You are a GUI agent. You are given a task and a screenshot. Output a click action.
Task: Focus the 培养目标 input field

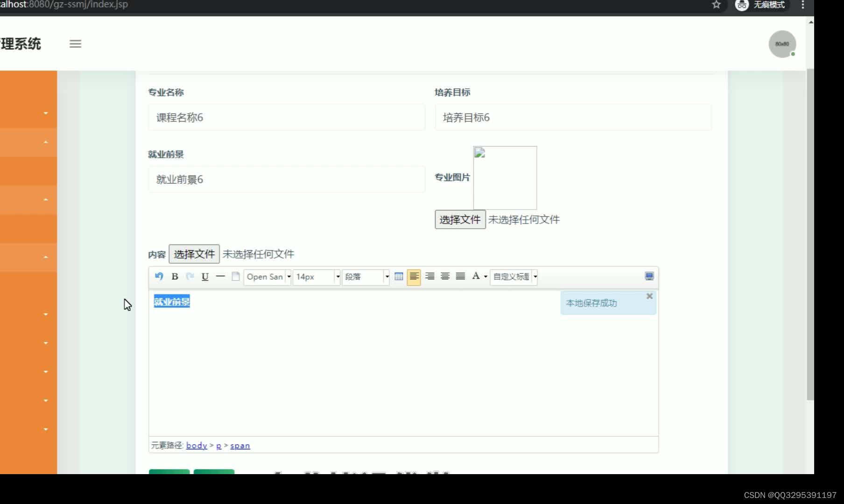[573, 117]
